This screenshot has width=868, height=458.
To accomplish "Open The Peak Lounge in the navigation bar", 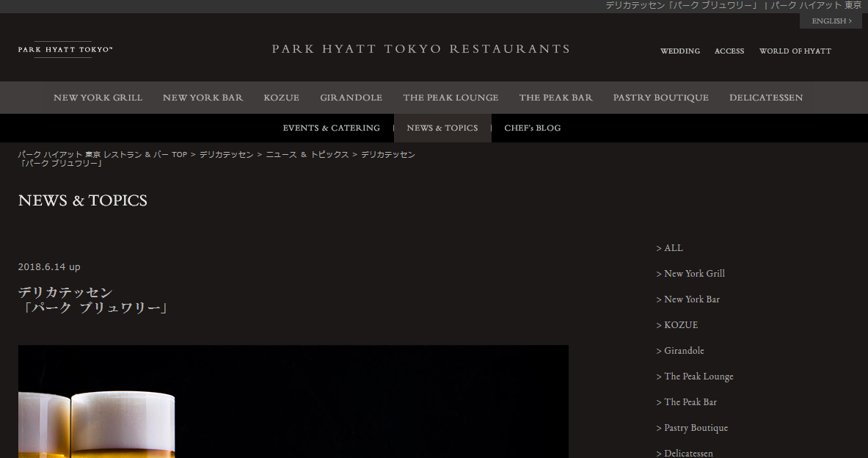I will pos(451,98).
